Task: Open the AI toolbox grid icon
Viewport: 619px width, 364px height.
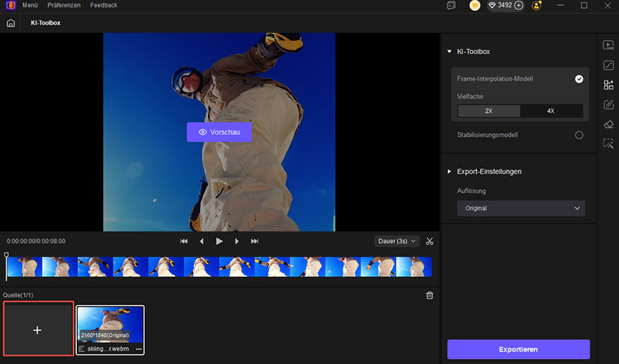Action: coord(608,85)
